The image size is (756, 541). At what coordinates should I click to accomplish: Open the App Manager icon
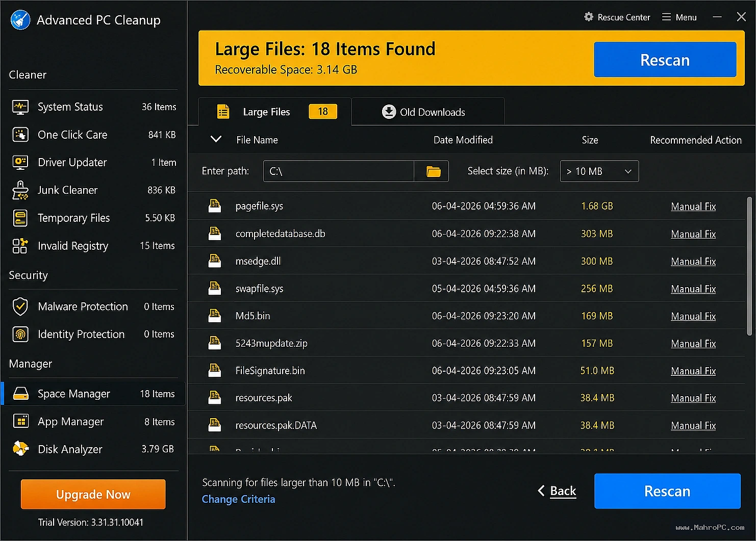(x=21, y=422)
